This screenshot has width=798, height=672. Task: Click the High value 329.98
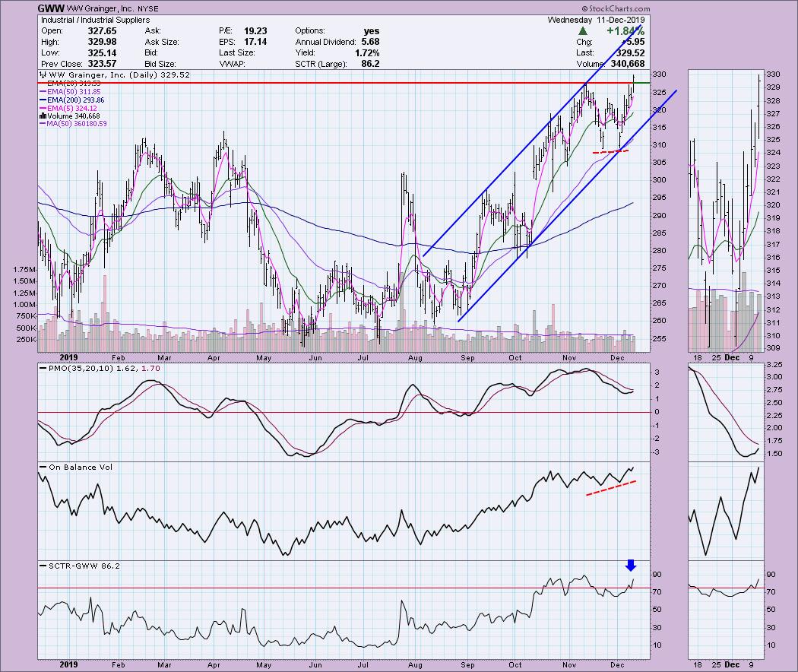pos(102,42)
